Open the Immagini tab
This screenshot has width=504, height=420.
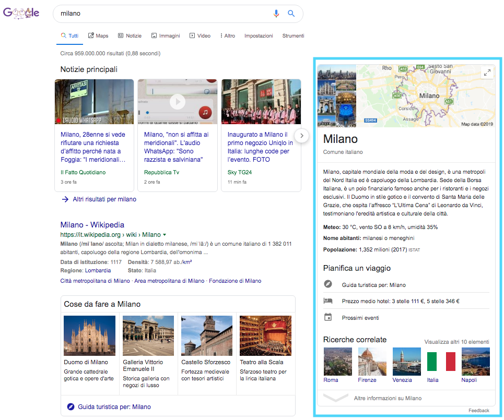point(166,35)
